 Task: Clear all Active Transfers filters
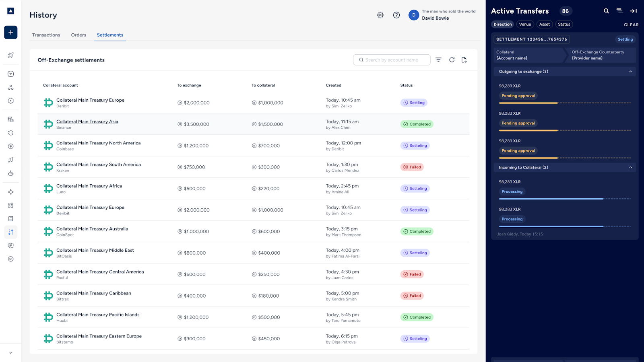coord(631,25)
